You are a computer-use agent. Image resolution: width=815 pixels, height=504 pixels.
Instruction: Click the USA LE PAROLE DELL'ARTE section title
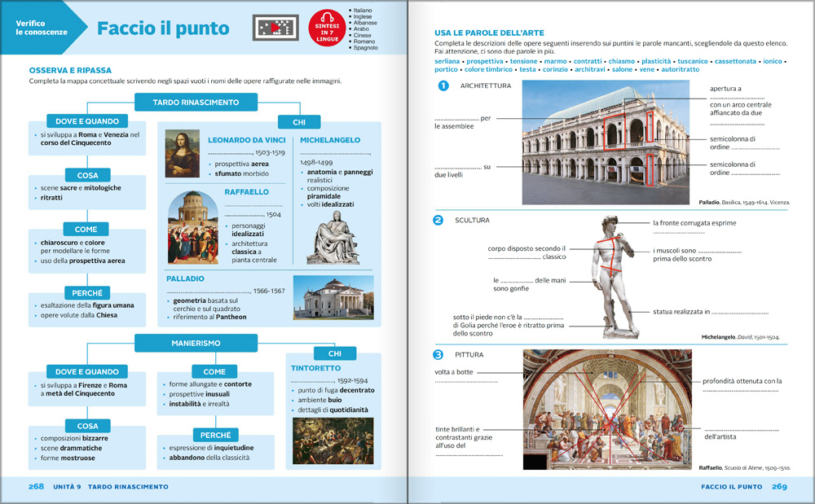click(489, 33)
